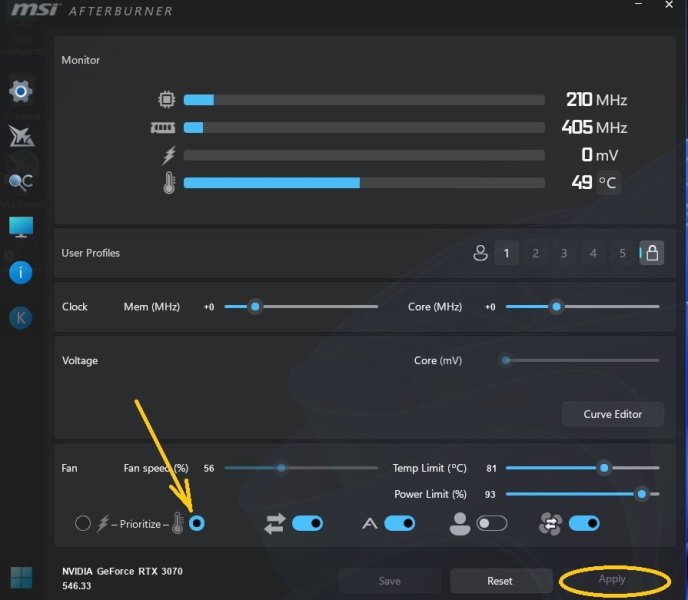Select the power priority radio button

point(83,523)
